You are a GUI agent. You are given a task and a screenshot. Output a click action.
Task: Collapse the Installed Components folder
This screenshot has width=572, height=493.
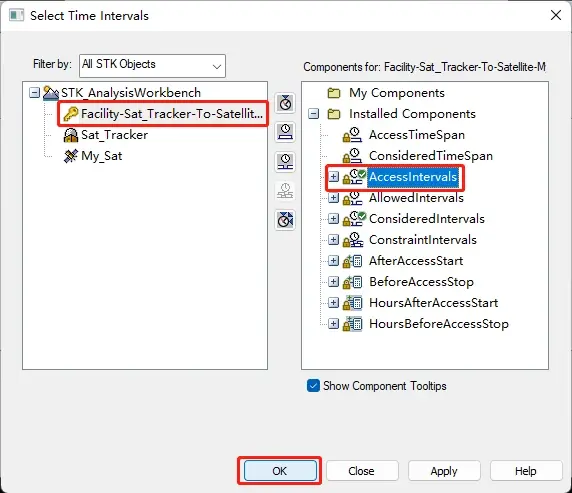313,114
